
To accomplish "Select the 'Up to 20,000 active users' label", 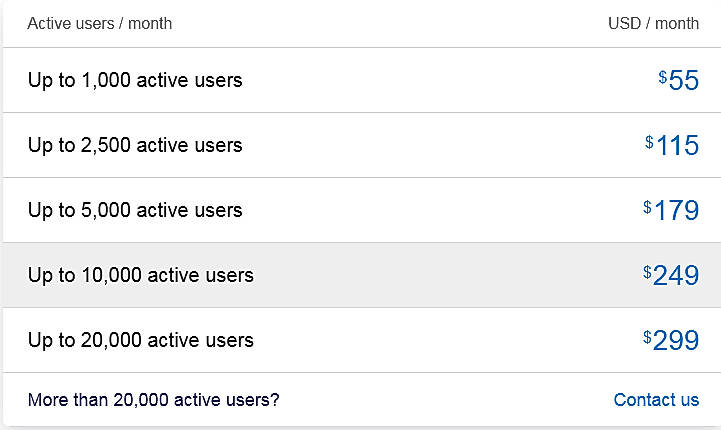I will tap(141, 340).
